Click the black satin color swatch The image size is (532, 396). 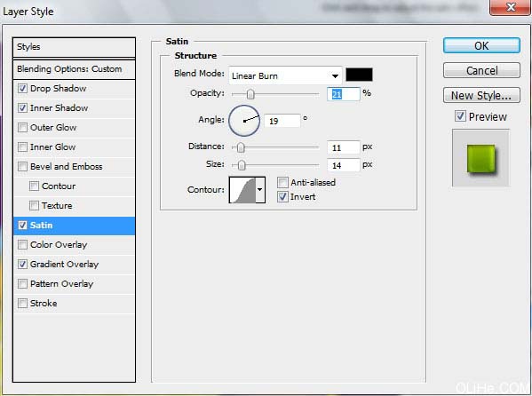tap(359, 75)
